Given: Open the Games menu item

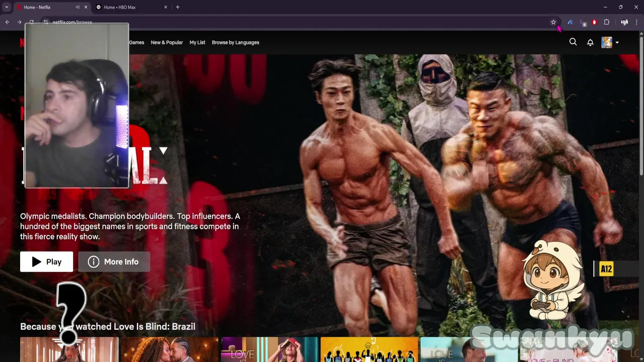Looking at the screenshot, I should pos(136,42).
